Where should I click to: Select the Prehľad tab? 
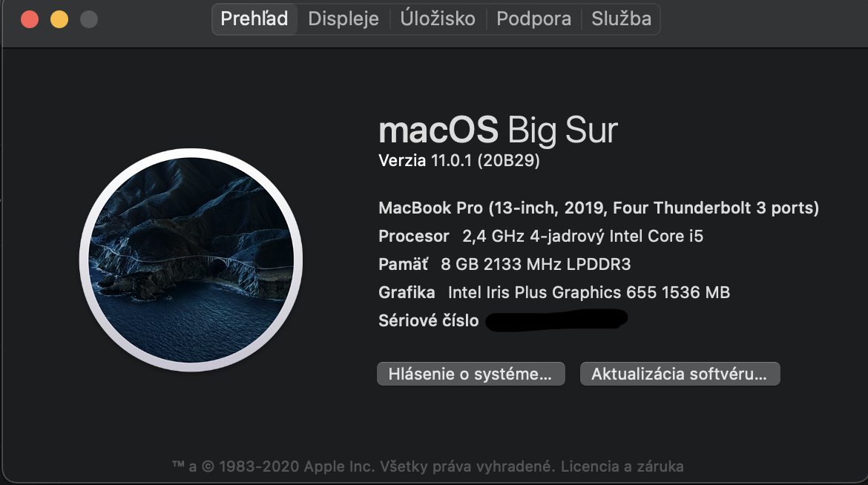tap(254, 19)
